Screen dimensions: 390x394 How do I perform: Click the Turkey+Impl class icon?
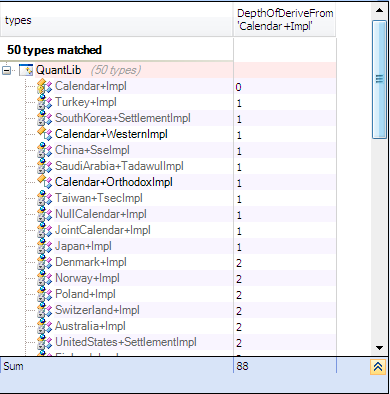(x=45, y=102)
